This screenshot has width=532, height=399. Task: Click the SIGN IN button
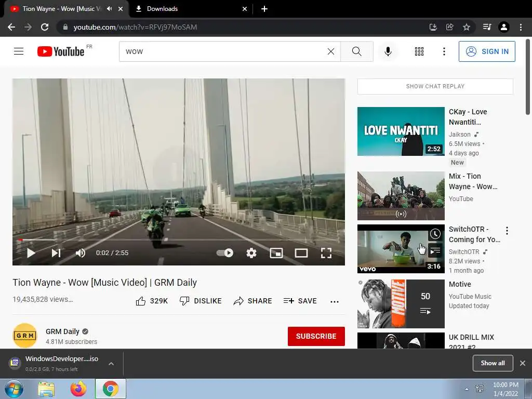coord(487,51)
